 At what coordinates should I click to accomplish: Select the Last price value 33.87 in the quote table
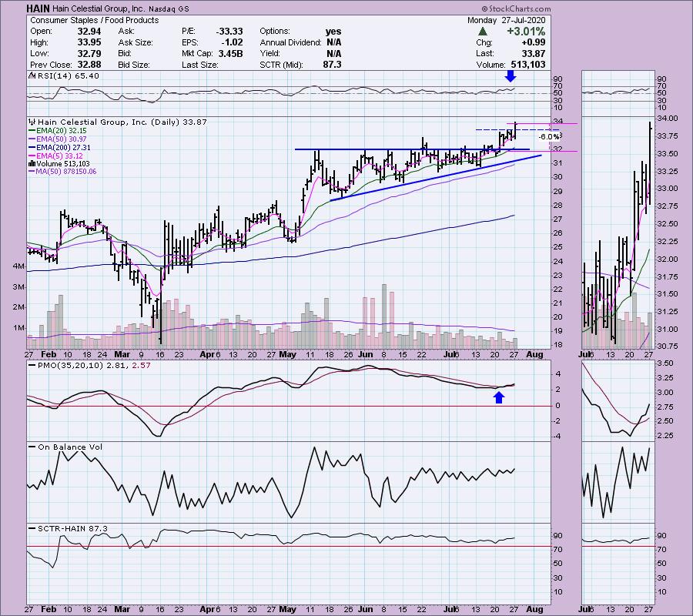click(534, 53)
